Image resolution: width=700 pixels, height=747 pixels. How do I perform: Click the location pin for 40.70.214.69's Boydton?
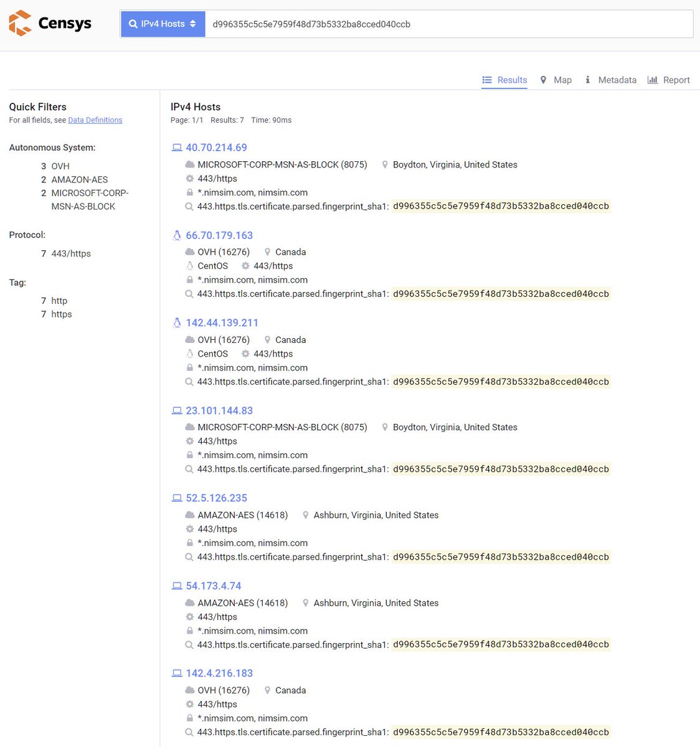click(x=385, y=165)
